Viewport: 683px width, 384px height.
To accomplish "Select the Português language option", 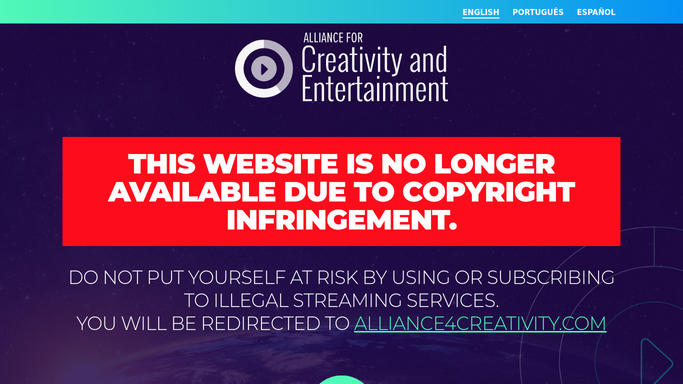I will (x=538, y=12).
